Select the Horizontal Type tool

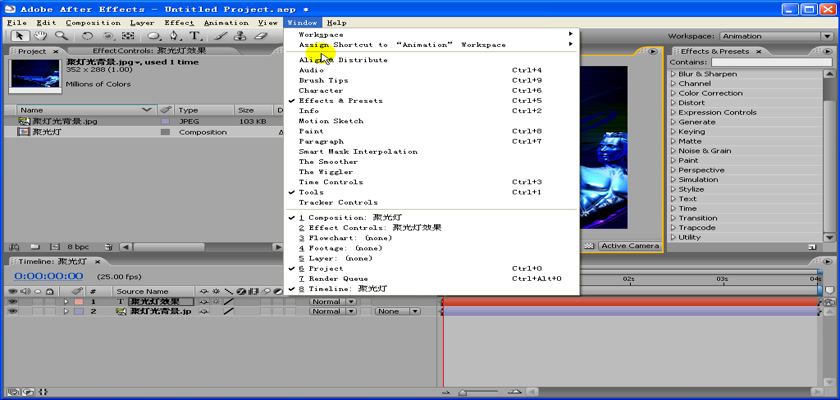coord(194,36)
